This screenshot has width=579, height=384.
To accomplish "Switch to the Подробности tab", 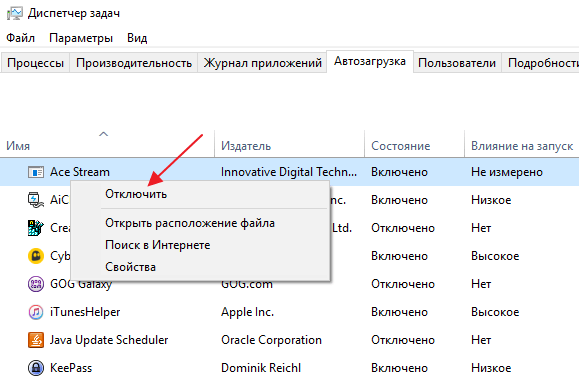I will click(541, 63).
